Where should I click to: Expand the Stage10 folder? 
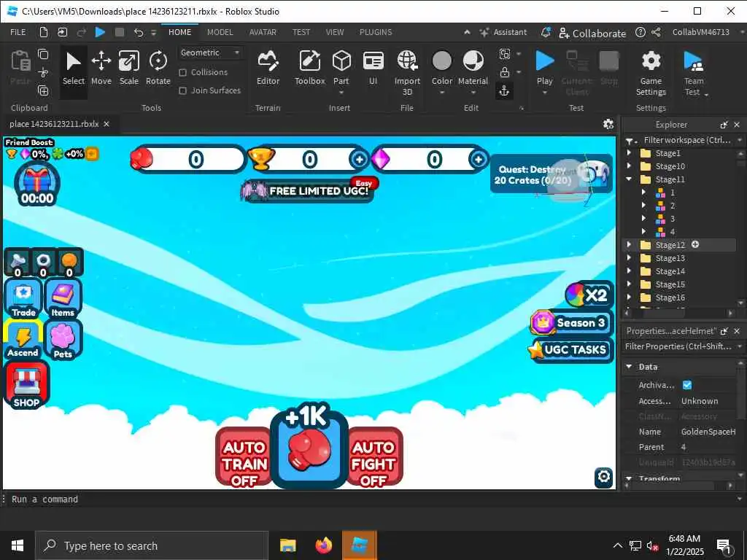click(x=629, y=166)
